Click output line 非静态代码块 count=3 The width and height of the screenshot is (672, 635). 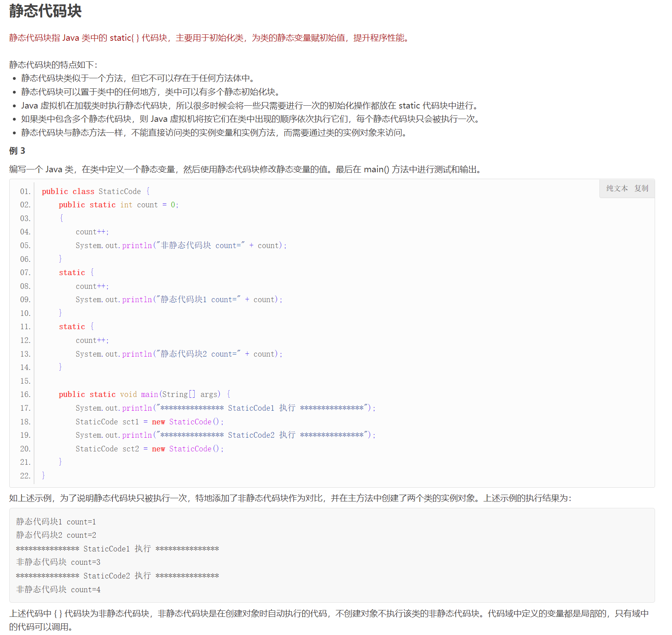point(58,562)
